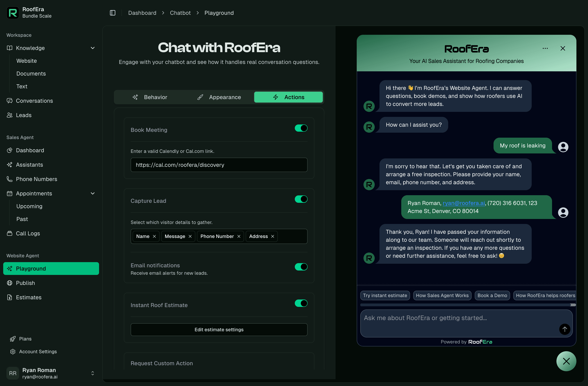Open Account Settings gear icon
The height and width of the screenshot is (386, 588).
(13, 351)
